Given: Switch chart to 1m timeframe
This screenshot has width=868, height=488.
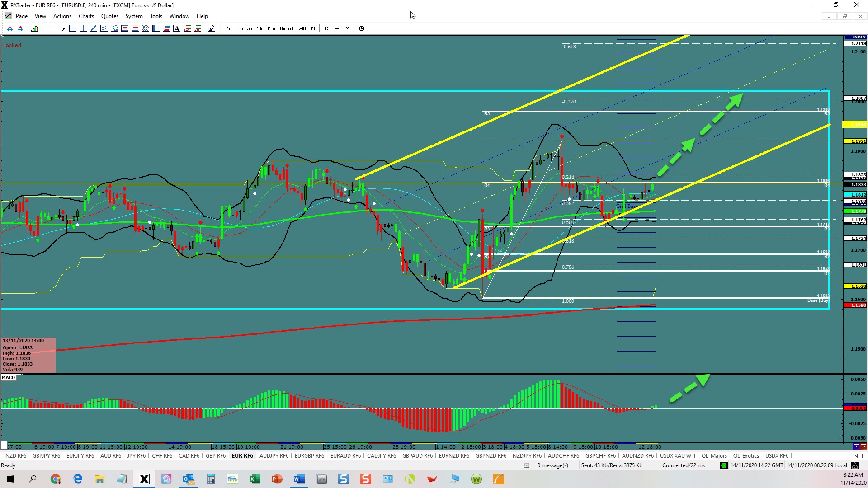Looking at the screenshot, I should click(x=230, y=28).
